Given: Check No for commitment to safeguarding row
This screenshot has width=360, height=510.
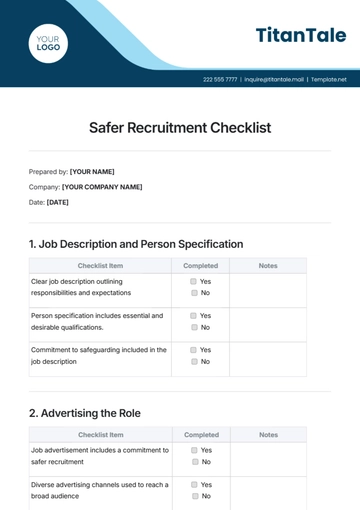Looking at the screenshot, I should 194,361.
